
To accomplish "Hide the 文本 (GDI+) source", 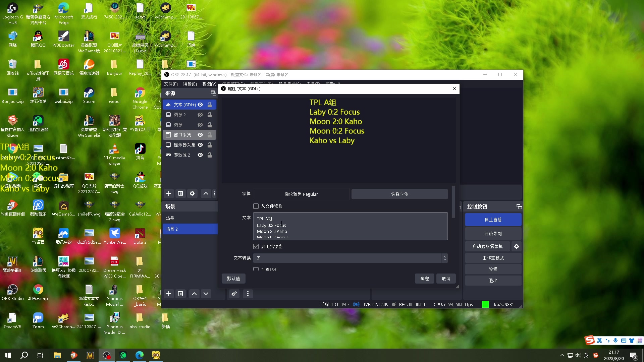I will [200, 105].
